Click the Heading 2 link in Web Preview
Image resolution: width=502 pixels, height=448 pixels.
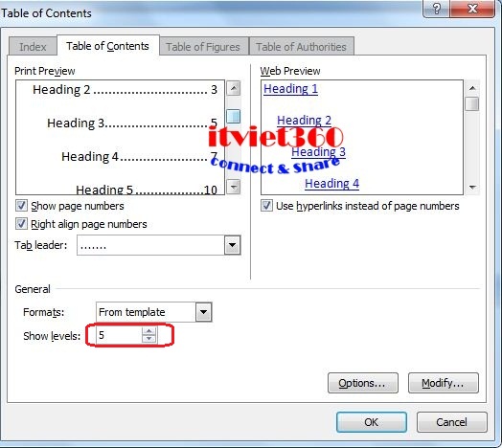pos(304,121)
